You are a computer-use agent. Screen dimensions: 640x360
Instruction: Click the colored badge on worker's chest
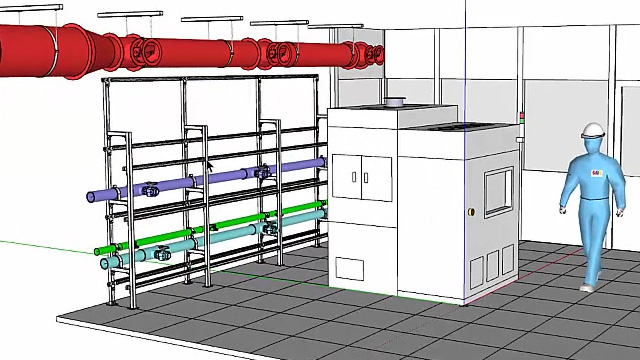click(596, 173)
